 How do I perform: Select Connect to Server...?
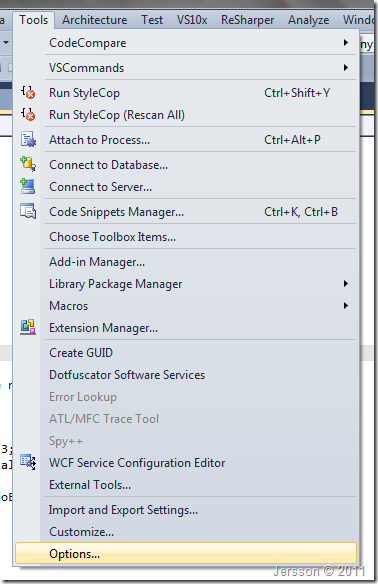coord(186,187)
